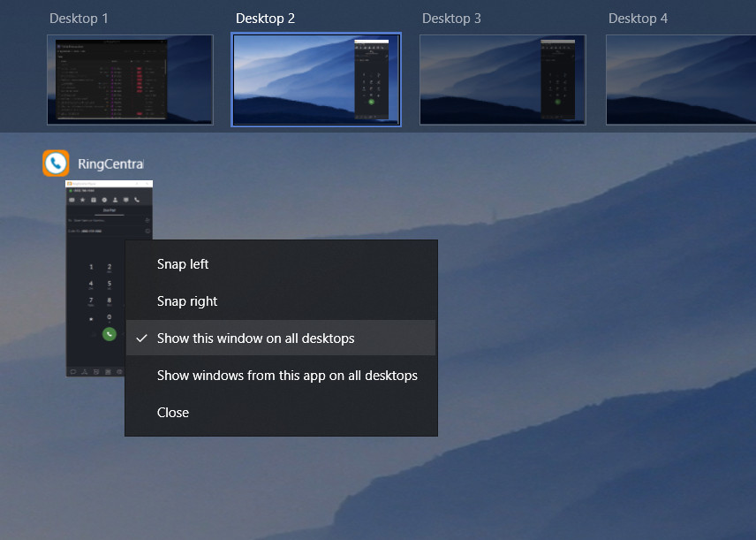Open the Desktop 3 thumbnail preview
756x540 pixels.
click(x=503, y=80)
